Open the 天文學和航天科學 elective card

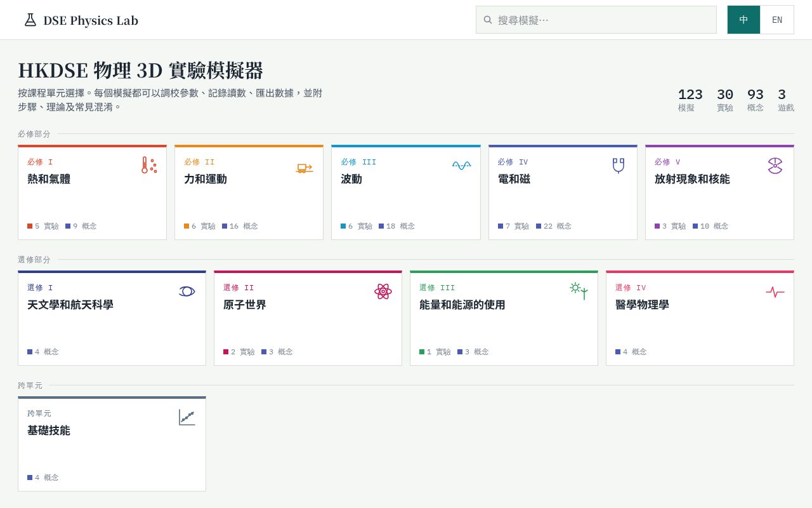[112, 318]
